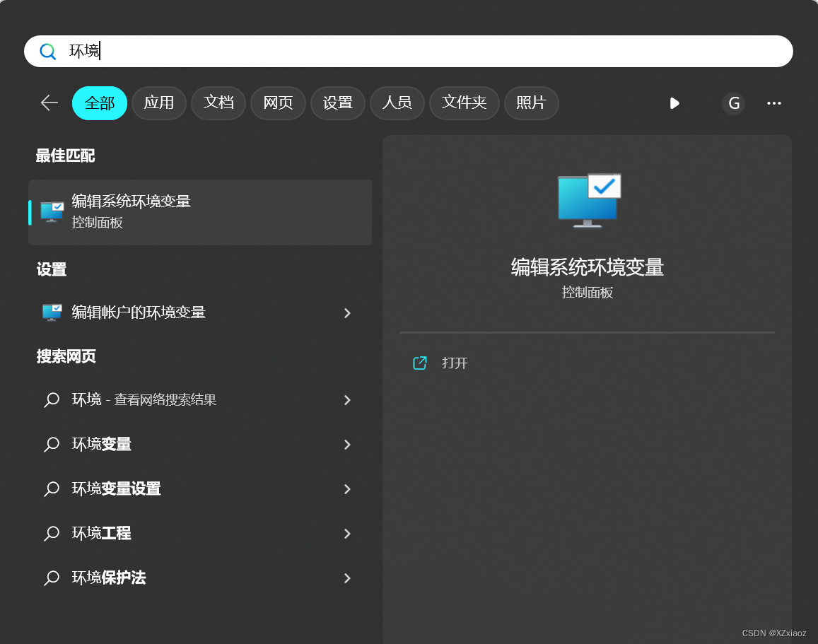Screen dimensions: 818x644
Task: Open 编辑帐户的环境变量 settings result
Action: click(200, 312)
